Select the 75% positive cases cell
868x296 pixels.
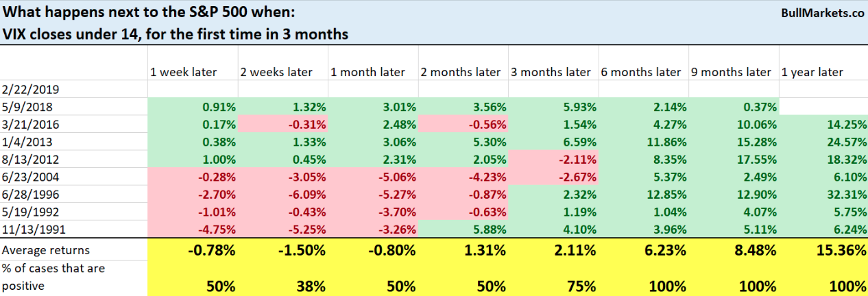pyautogui.click(x=581, y=285)
